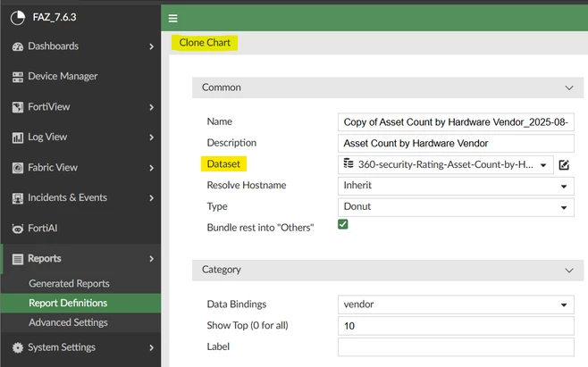Click the Reports document icon
Image resolution: width=588 pixels, height=367 pixels.
(18, 259)
